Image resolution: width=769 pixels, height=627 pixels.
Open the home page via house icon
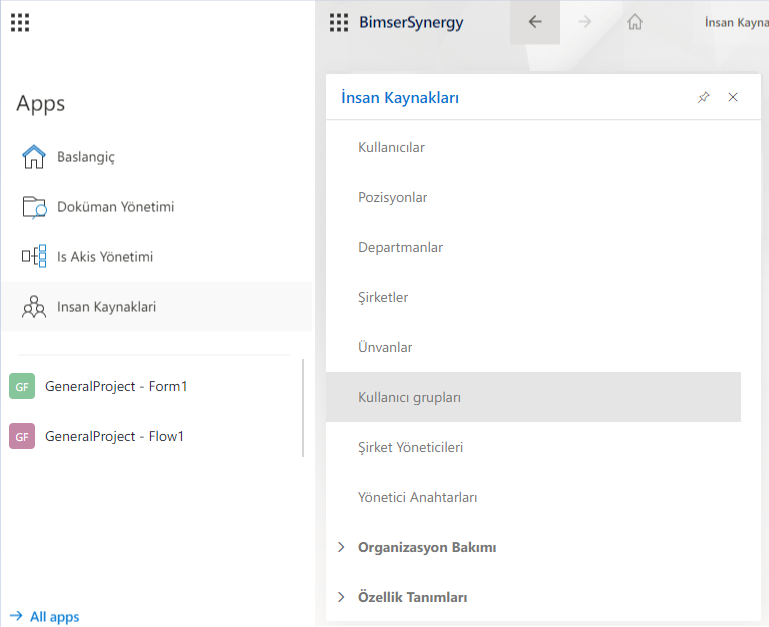635,22
